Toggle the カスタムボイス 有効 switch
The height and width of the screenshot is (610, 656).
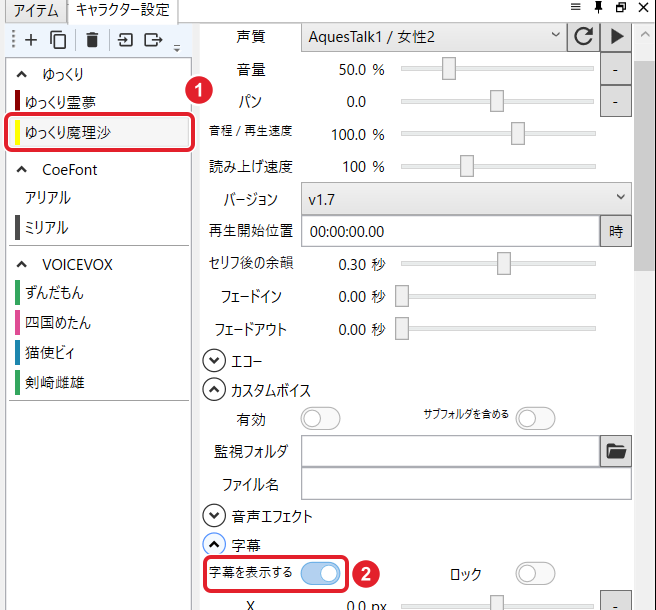(320, 418)
